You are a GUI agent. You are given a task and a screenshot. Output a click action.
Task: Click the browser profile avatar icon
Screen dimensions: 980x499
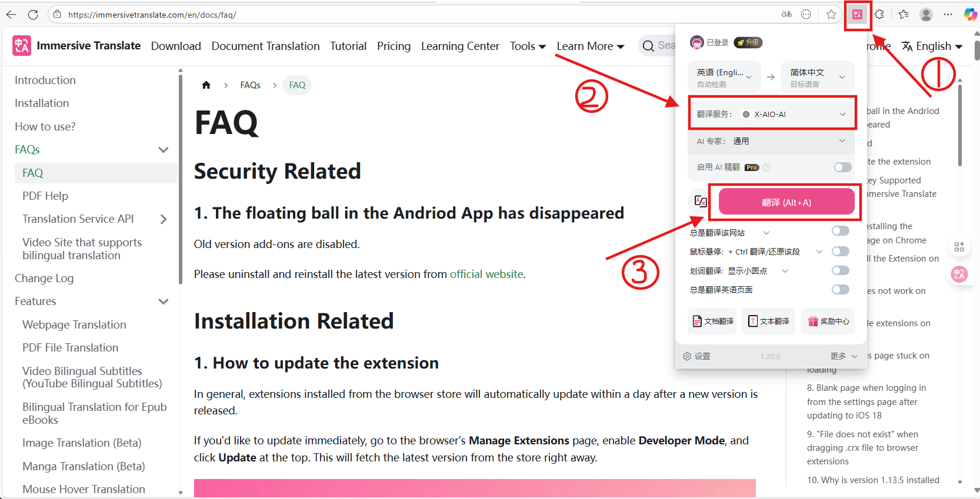pyautogui.click(x=926, y=15)
